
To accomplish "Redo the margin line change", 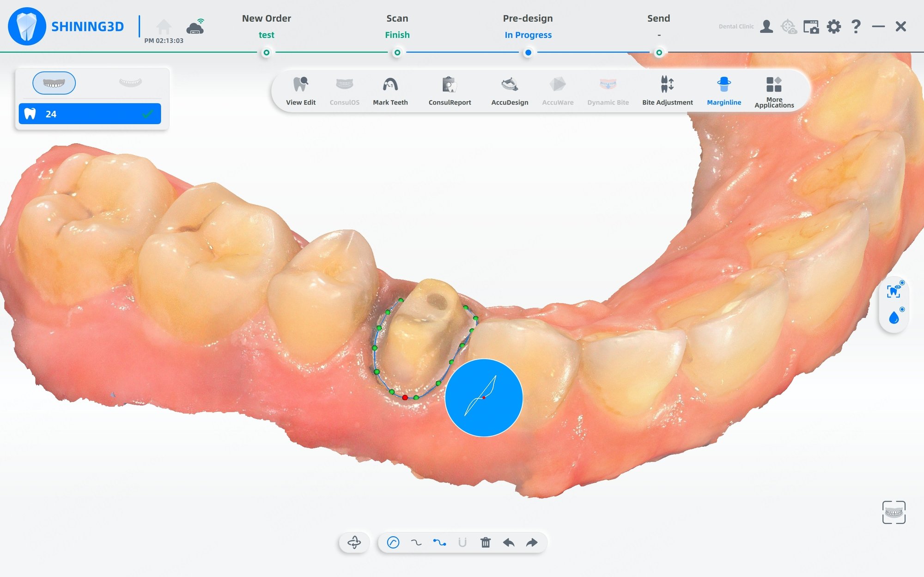I will coord(531,543).
